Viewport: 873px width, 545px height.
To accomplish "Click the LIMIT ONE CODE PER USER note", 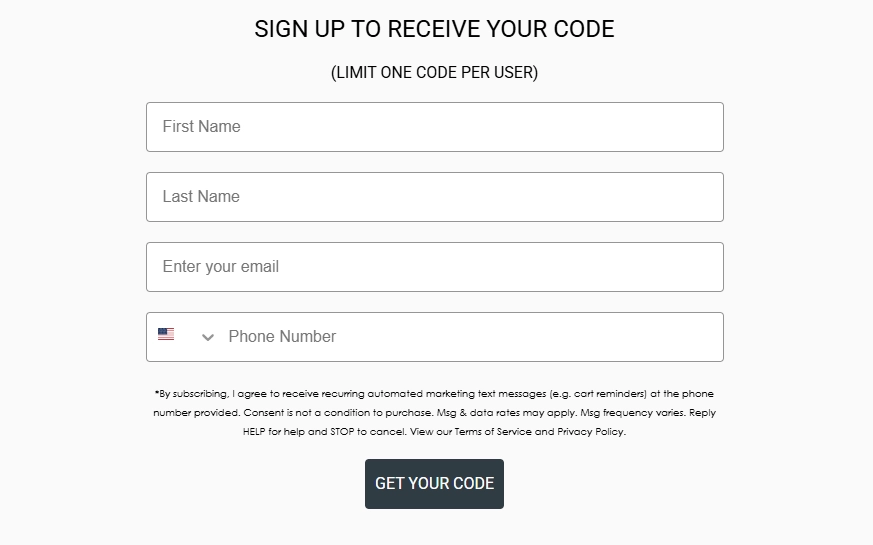I will pos(434,73).
